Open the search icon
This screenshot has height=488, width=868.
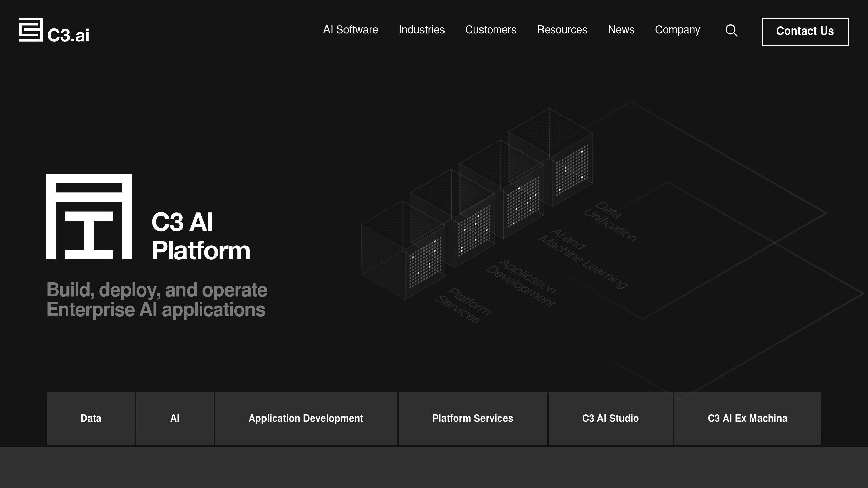(731, 30)
